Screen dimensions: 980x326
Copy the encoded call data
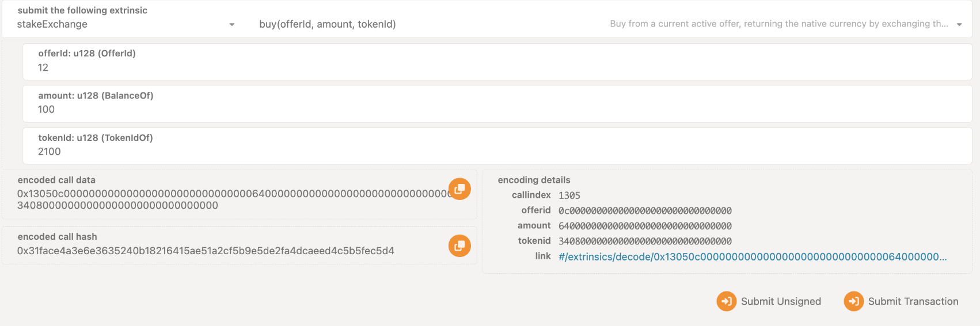coord(459,189)
